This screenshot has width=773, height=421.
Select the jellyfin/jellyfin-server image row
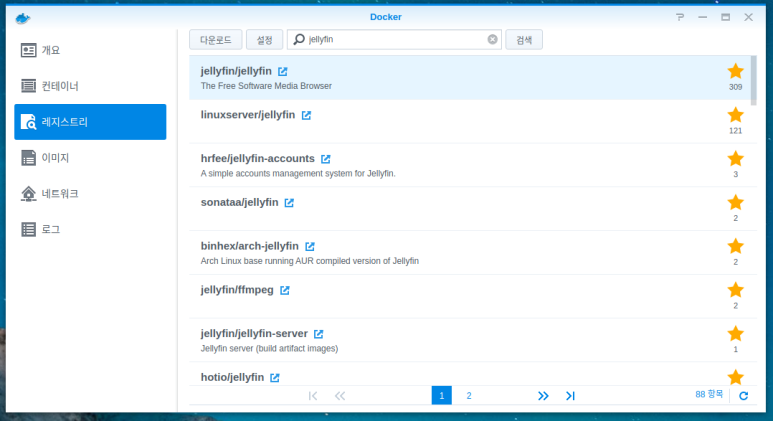[x=470, y=340]
